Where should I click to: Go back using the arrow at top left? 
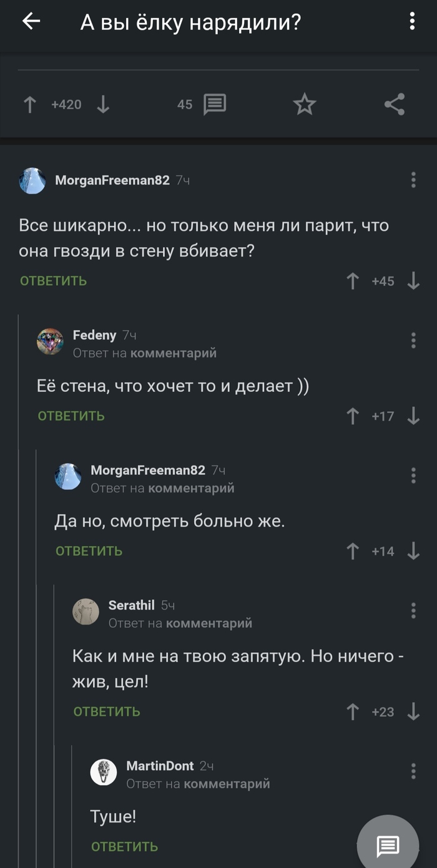click(30, 21)
